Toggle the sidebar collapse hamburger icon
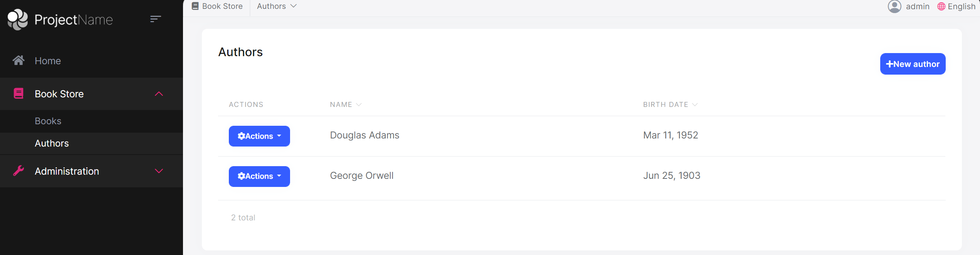This screenshot has width=980, height=255. [155, 19]
